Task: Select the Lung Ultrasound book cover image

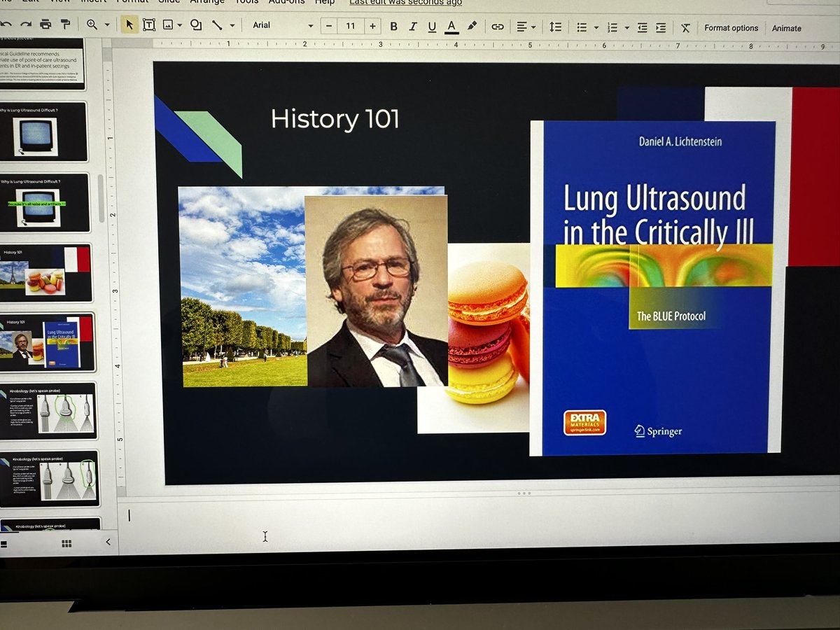Action: click(655, 288)
